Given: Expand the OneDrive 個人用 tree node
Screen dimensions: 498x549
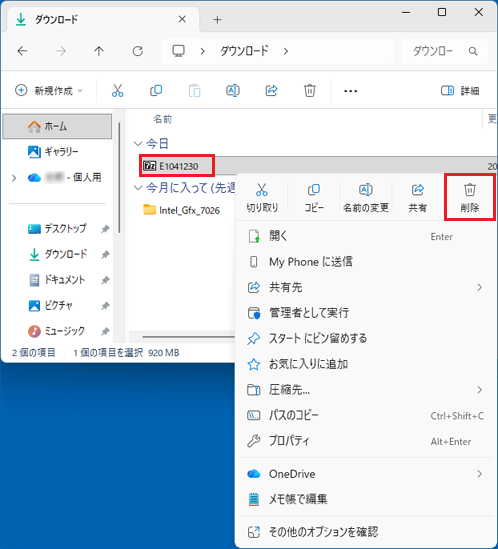Looking at the screenshot, I should (14, 178).
